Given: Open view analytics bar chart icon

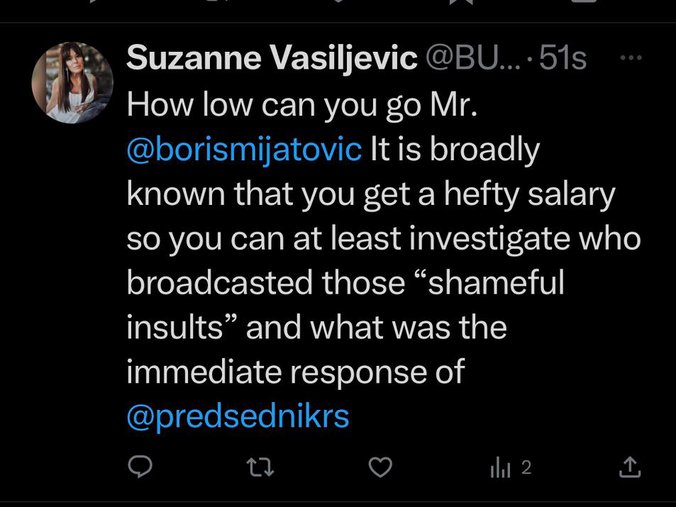Looking at the screenshot, I should point(498,466).
